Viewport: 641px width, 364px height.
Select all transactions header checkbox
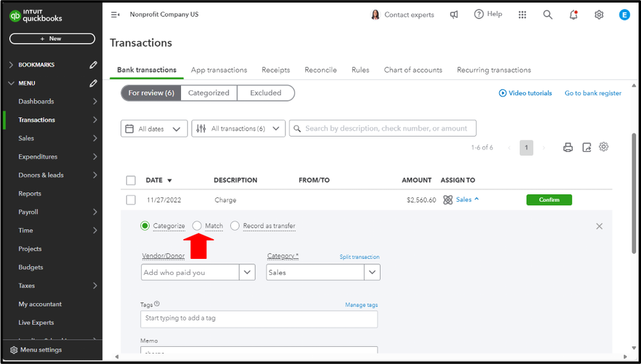(131, 180)
